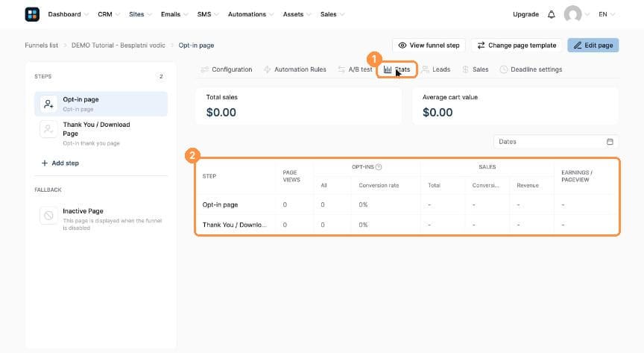Open the notifications bell
The image size is (644, 353).
[551, 14]
